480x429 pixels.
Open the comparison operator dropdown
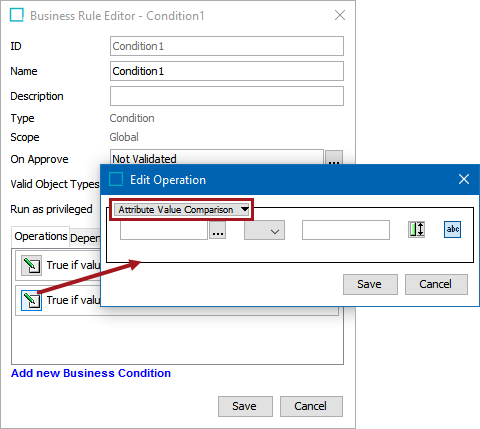click(264, 230)
